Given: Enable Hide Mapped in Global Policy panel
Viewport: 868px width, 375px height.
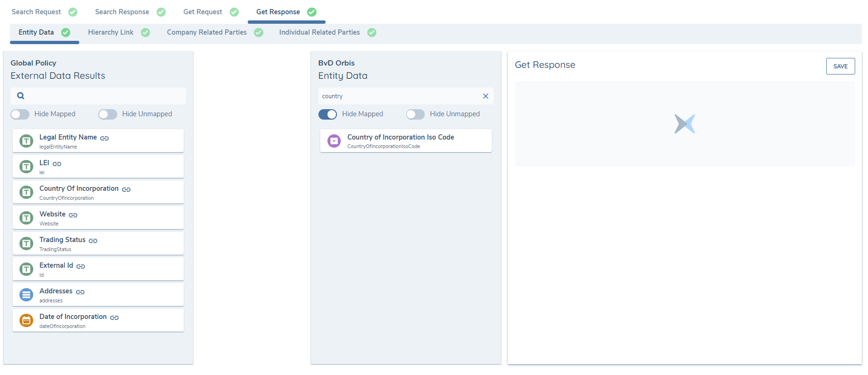Looking at the screenshot, I should 20,114.
